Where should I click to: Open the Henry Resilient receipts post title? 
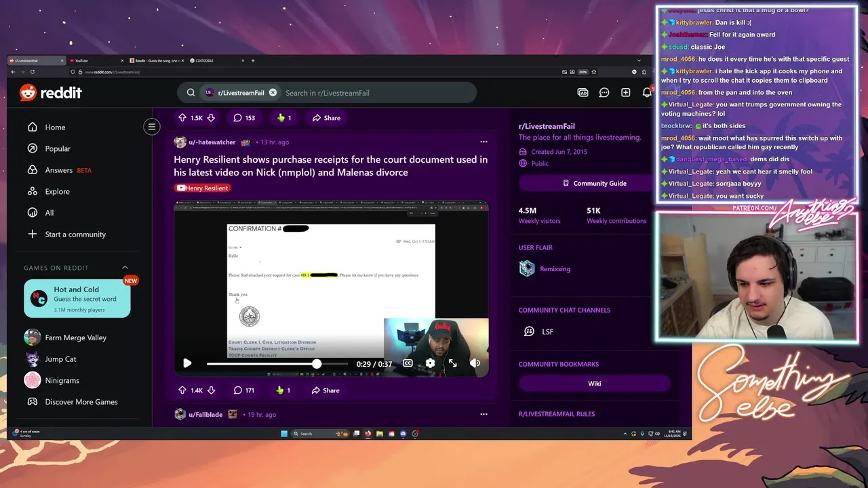point(330,166)
